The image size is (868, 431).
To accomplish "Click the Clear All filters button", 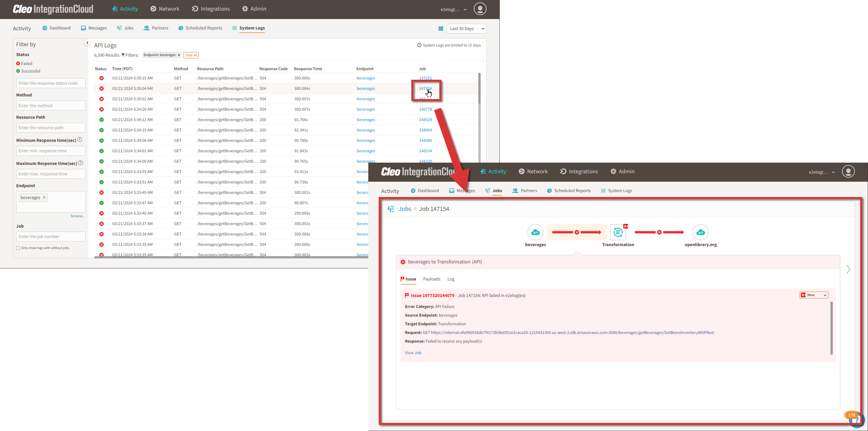I will (x=191, y=55).
